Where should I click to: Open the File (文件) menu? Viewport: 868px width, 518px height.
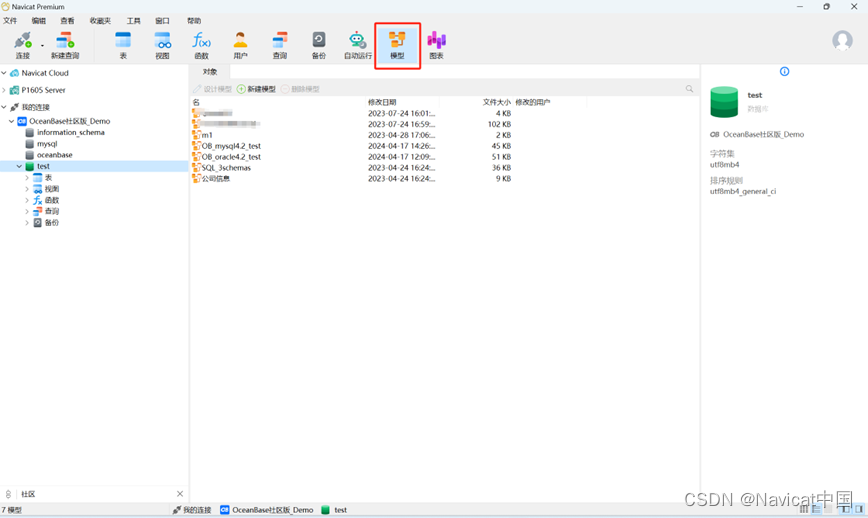(10, 21)
